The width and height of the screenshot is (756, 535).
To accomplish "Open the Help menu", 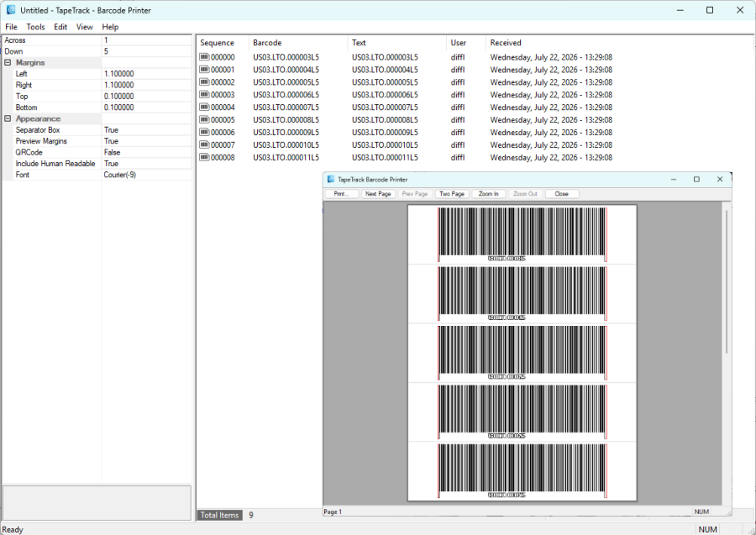I will point(110,27).
